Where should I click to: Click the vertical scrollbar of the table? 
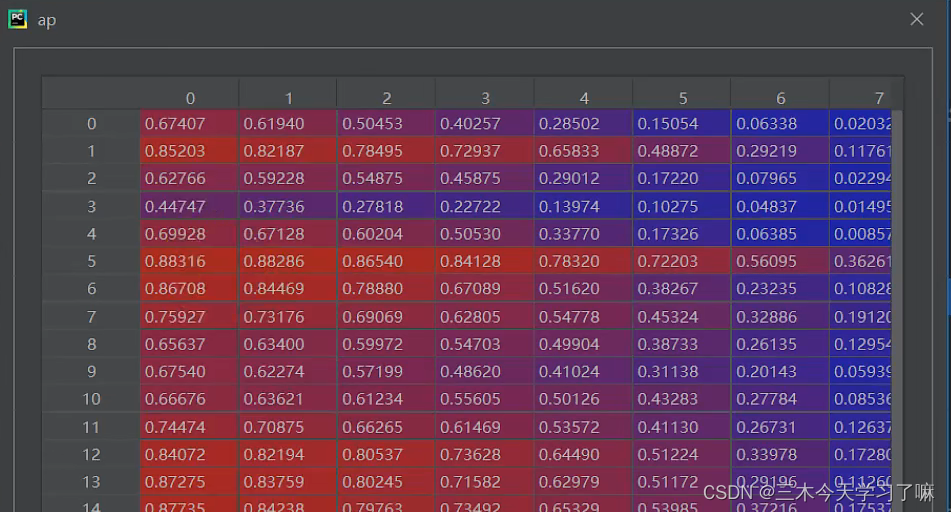coord(897,311)
